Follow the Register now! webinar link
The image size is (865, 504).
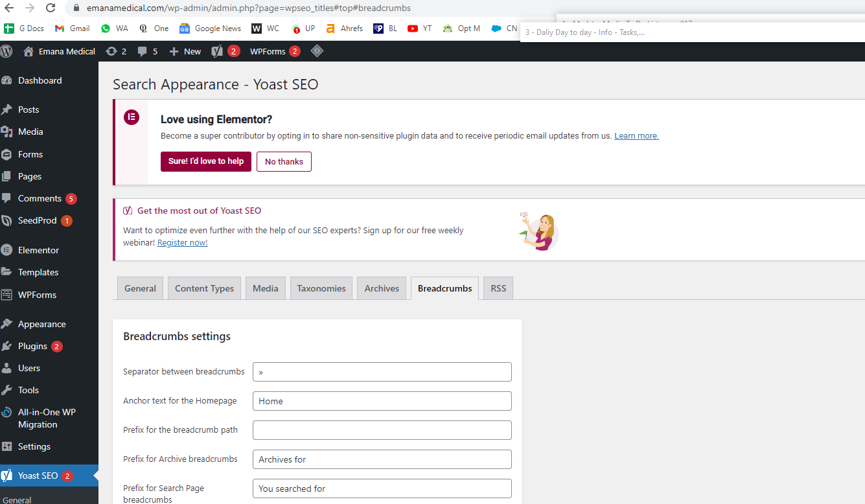(x=183, y=243)
